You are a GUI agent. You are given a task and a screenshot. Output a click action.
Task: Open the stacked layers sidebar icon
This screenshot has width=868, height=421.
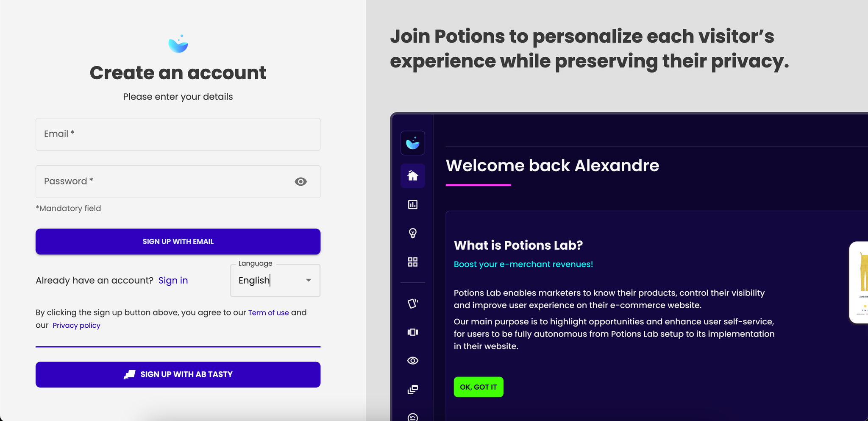point(413,389)
